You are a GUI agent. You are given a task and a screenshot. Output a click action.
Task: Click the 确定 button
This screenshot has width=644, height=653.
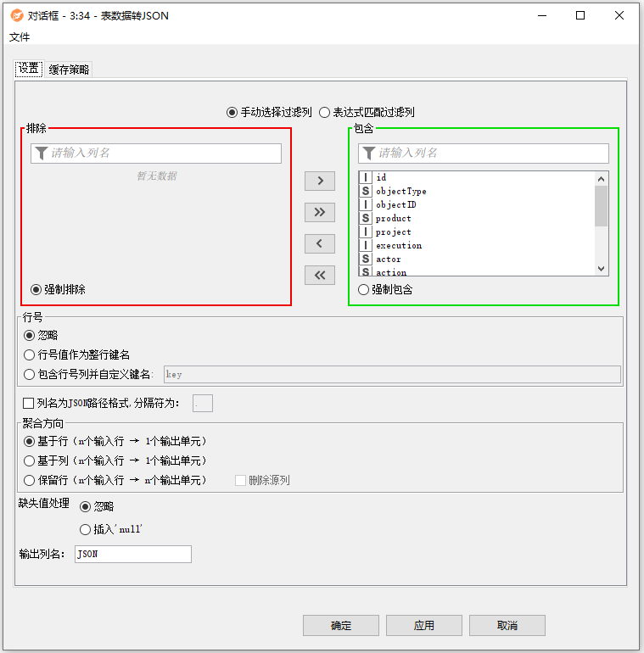tap(341, 626)
